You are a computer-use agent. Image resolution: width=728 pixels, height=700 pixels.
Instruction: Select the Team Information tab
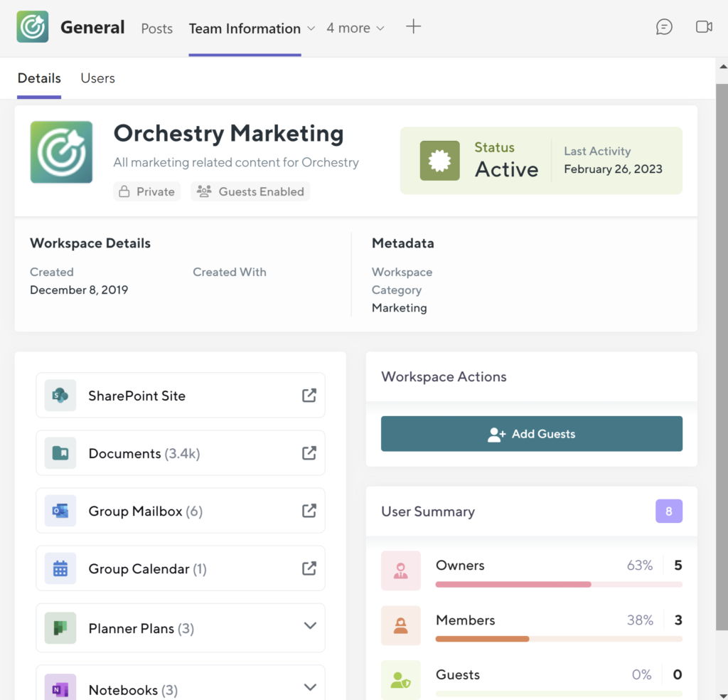245,28
